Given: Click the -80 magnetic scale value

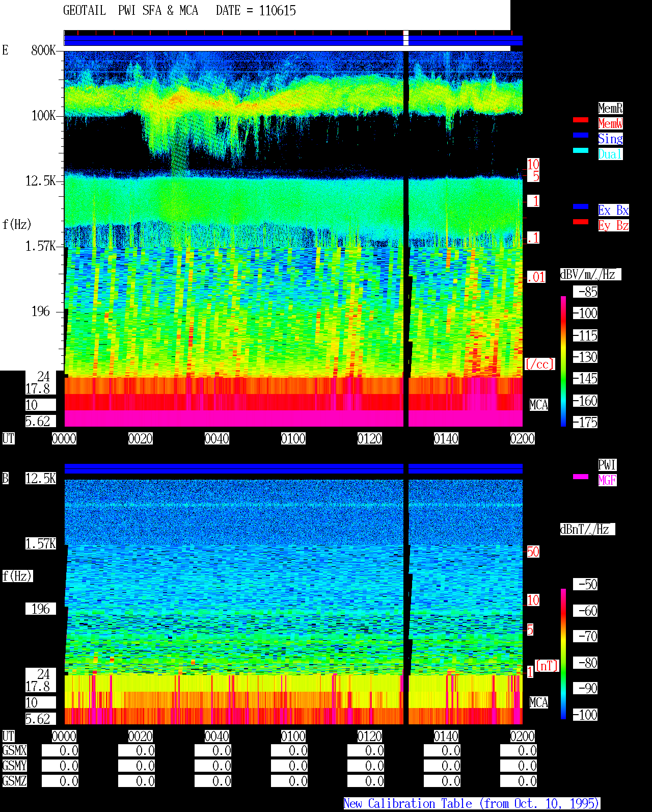Looking at the screenshot, I should point(585,663).
